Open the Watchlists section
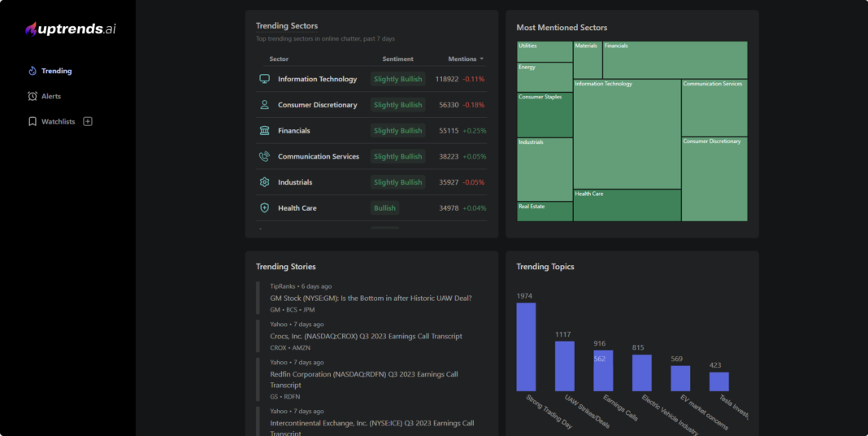The image size is (868, 436). [58, 122]
